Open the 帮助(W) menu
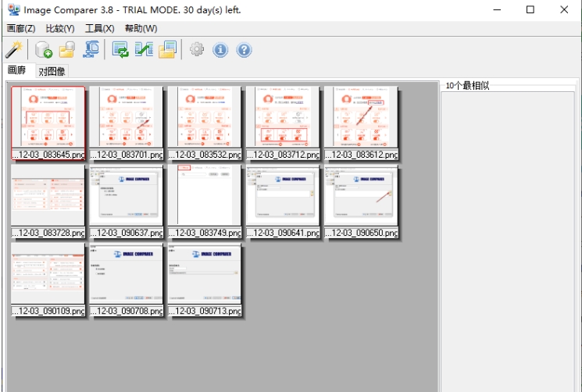The image size is (582, 392). point(141,29)
